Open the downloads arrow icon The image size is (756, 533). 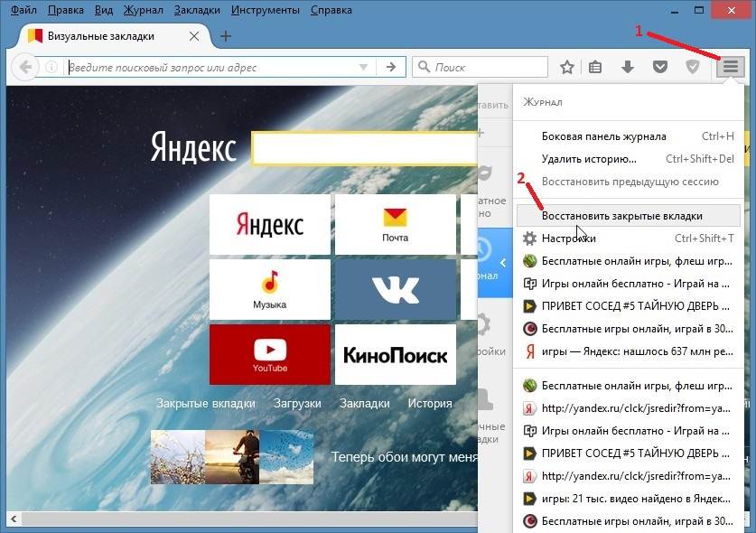(627, 67)
